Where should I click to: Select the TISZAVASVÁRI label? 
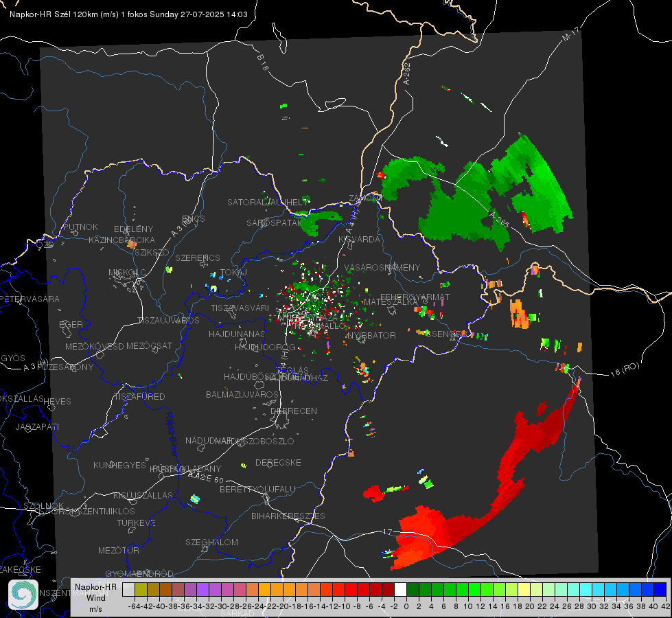tap(240, 308)
